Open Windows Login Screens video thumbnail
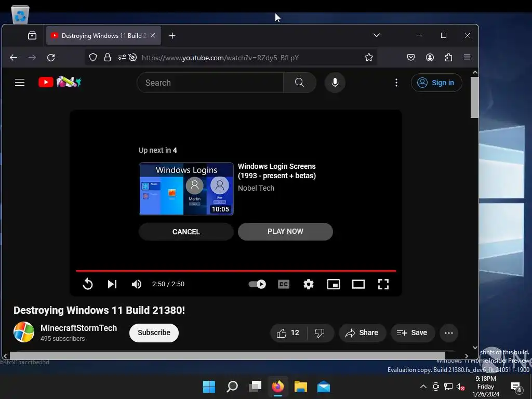Viewport: 532px width, 399px height. click(187, 189)
